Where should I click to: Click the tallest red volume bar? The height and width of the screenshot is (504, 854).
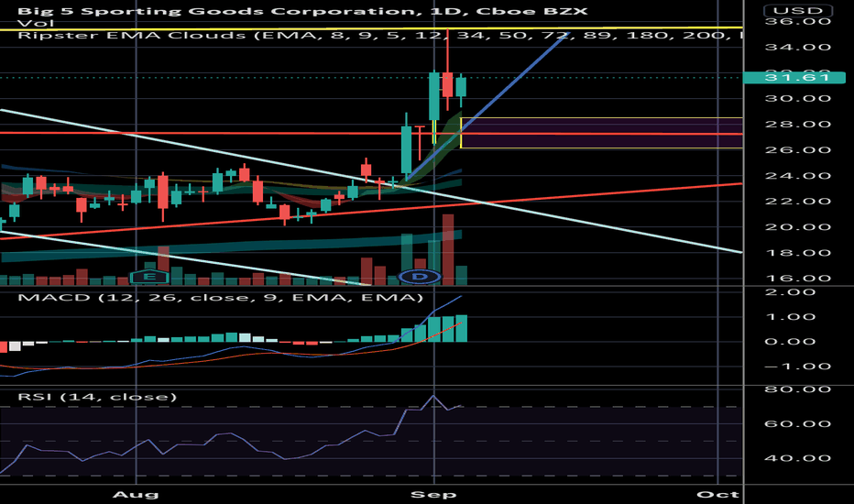(x=448, y=249)
